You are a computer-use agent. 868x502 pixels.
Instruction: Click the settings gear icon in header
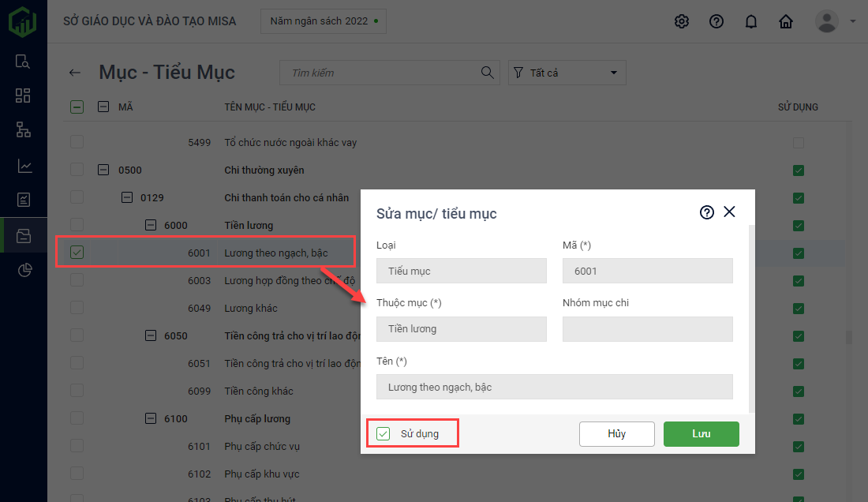point(682,21)
